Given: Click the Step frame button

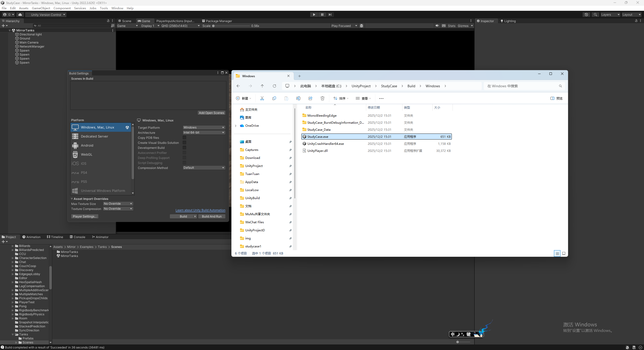Looking at the screenshot, I should pos(330,15).
